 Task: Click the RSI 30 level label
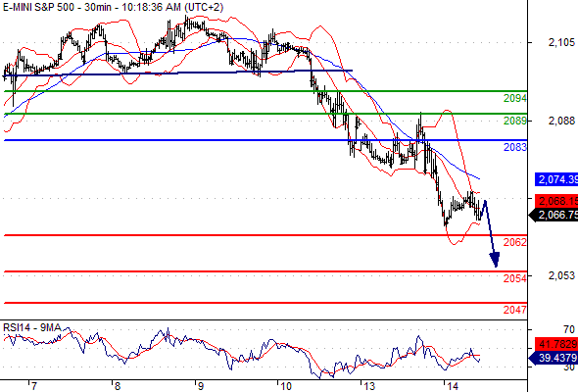569,367
